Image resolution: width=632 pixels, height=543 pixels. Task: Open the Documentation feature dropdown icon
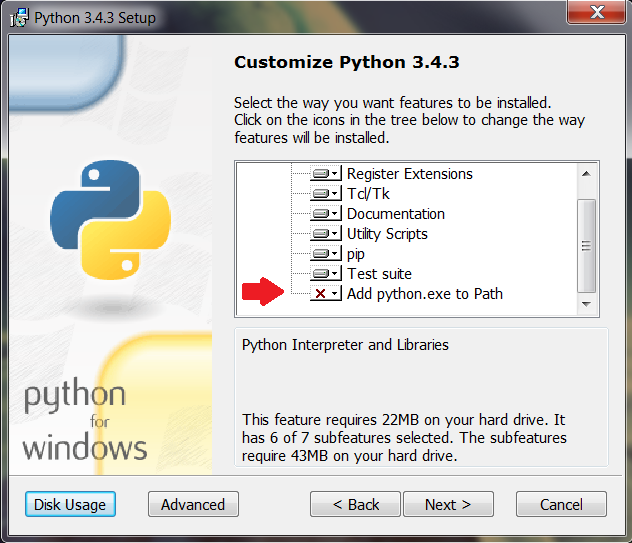coord(326,214)
